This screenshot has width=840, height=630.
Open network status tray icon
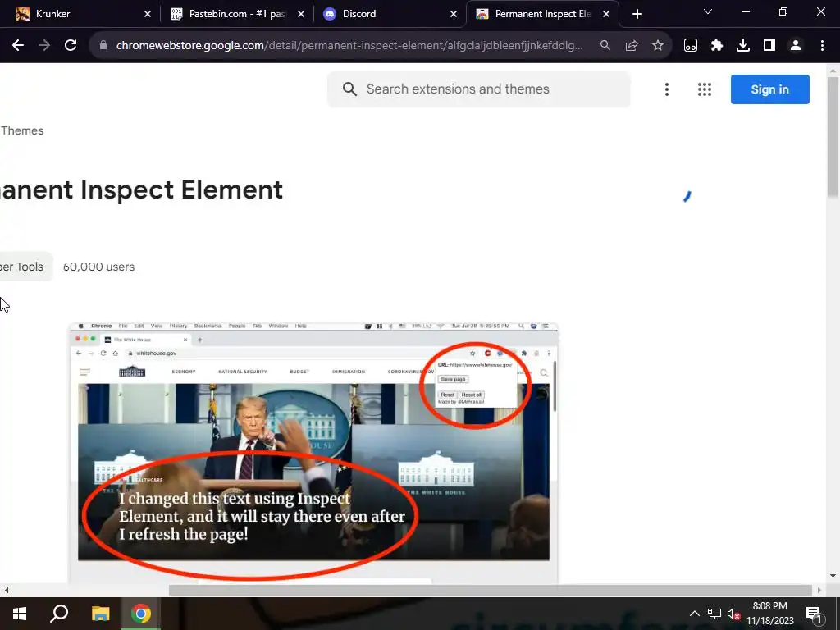click(x=714, y=614)
